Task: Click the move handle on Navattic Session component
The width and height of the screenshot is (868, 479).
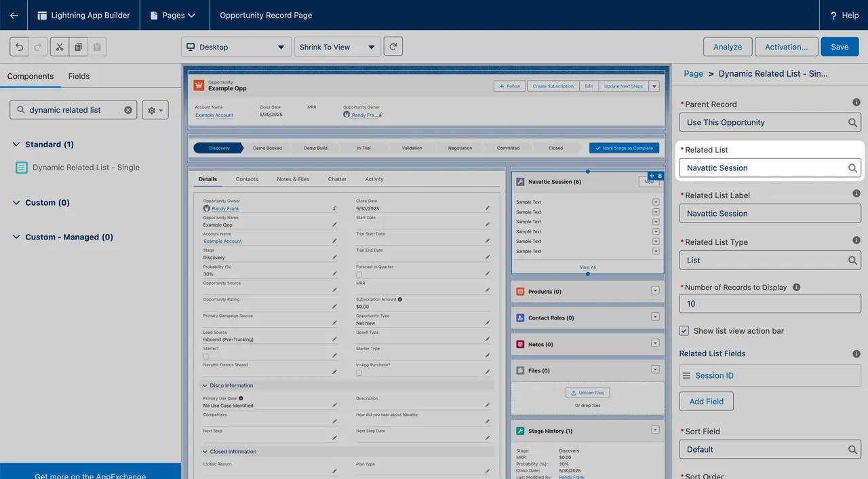Action: [652, 176]
